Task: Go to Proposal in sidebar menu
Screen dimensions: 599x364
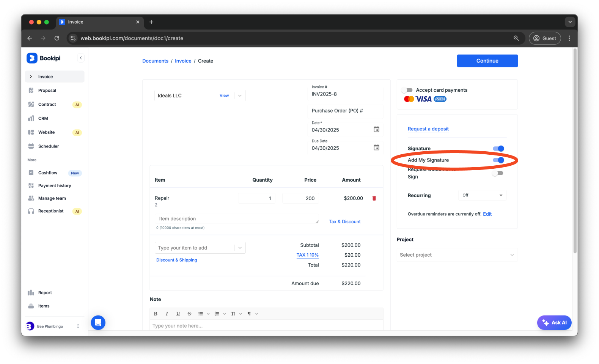Action: point(47,91)
